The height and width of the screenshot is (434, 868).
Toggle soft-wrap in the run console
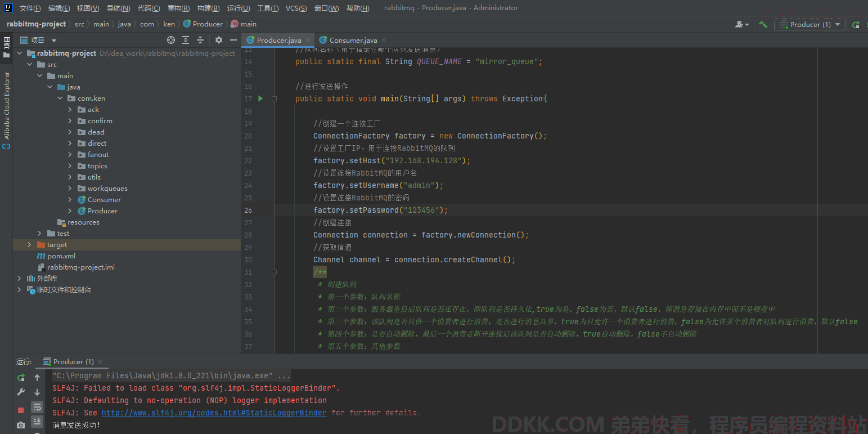[x=37, y=407]
